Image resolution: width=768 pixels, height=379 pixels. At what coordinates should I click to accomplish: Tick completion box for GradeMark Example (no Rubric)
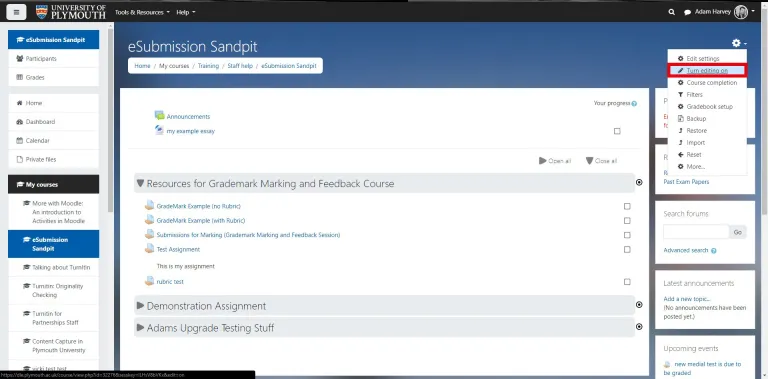[627, 207]
